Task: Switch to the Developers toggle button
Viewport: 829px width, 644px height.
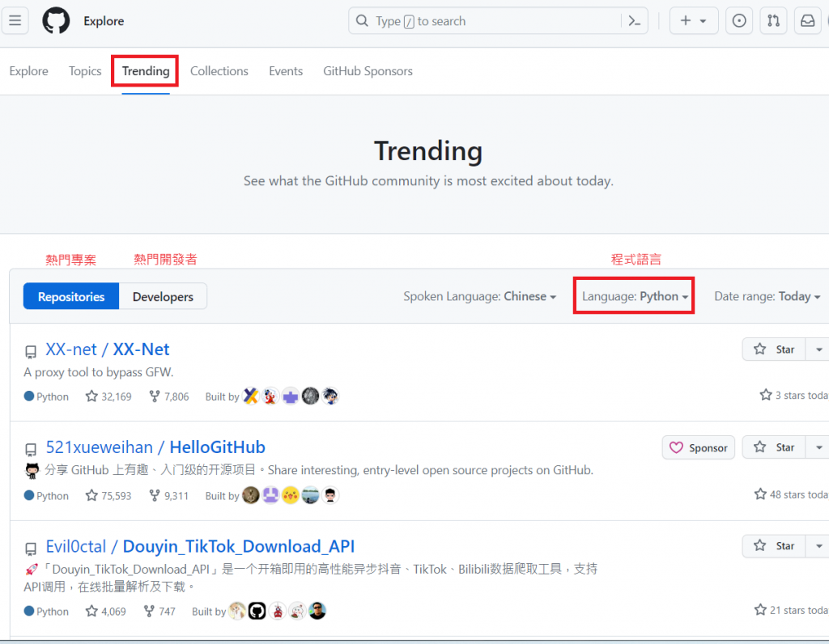Action: point(163,296)
